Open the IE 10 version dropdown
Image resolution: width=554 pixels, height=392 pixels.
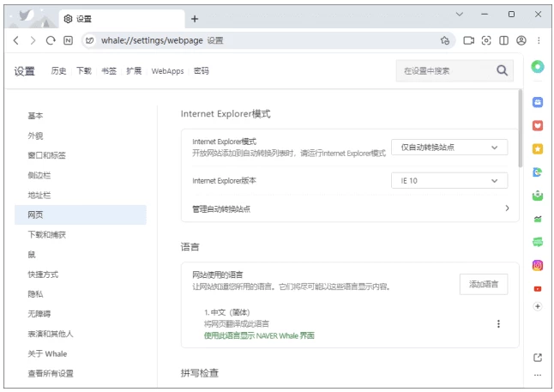point(449,181)
